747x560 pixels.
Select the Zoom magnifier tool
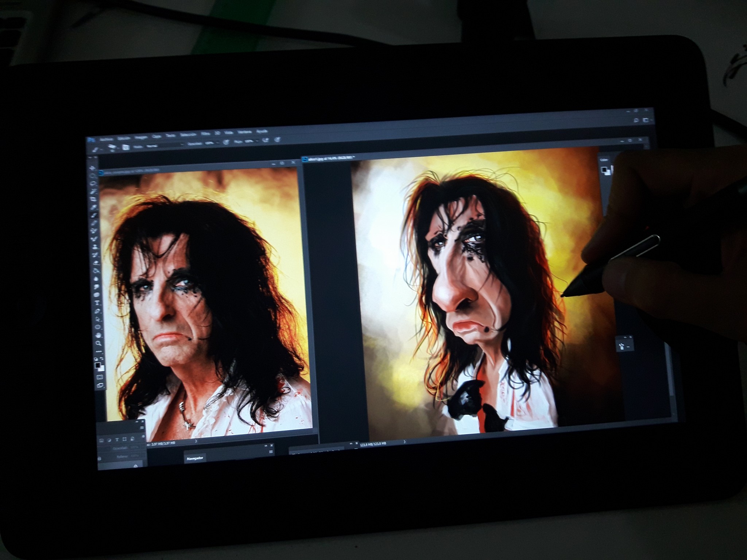98,343
